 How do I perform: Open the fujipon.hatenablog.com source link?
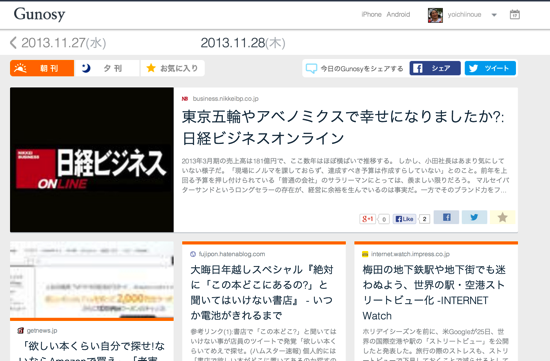click(232, 254)
